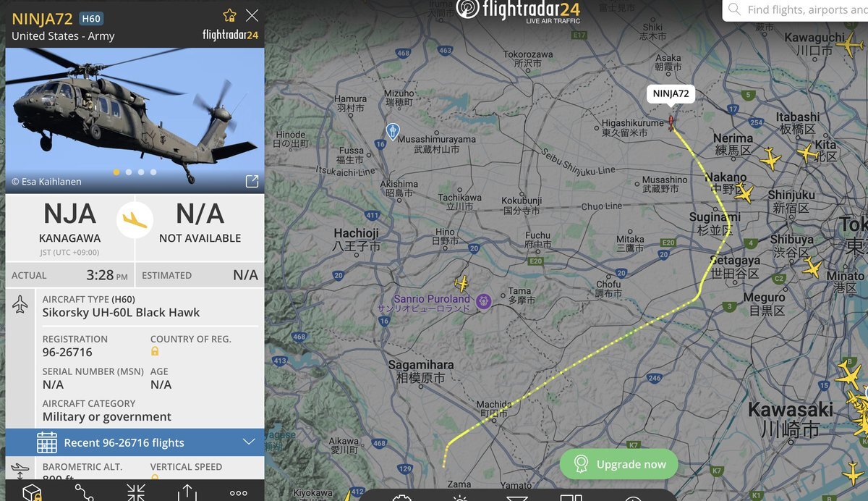Open map settings gear icon
Image resolution: width=868 pixels, height=501 pixels.
point(402,497)
